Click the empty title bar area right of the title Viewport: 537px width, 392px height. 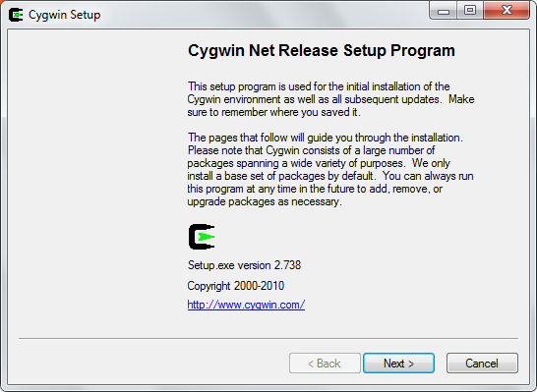click(x=264, y=15)
